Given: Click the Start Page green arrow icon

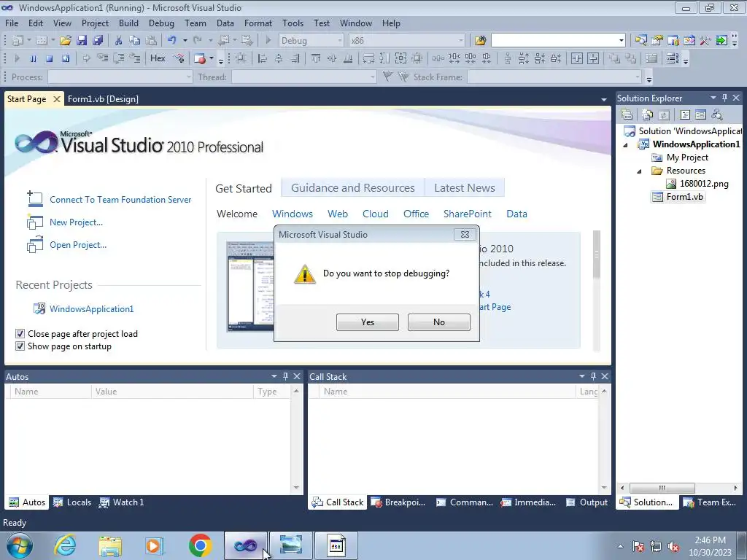Looking at the screenshot, I should (721, 41).
